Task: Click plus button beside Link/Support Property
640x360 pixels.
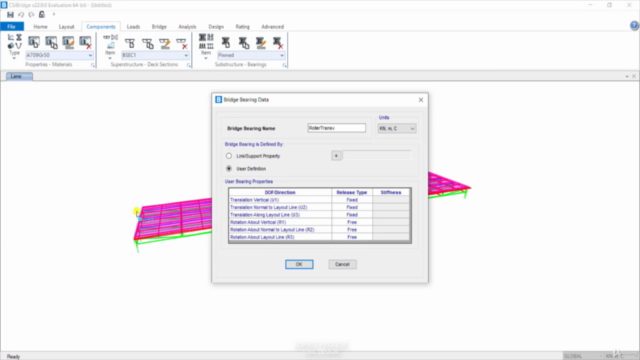Action: [x=336, y=156]
